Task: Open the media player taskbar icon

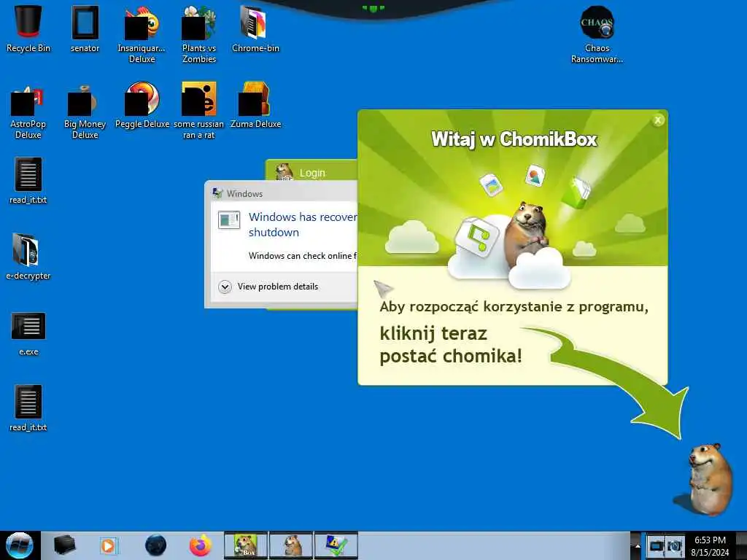Action: coord(109,545)
